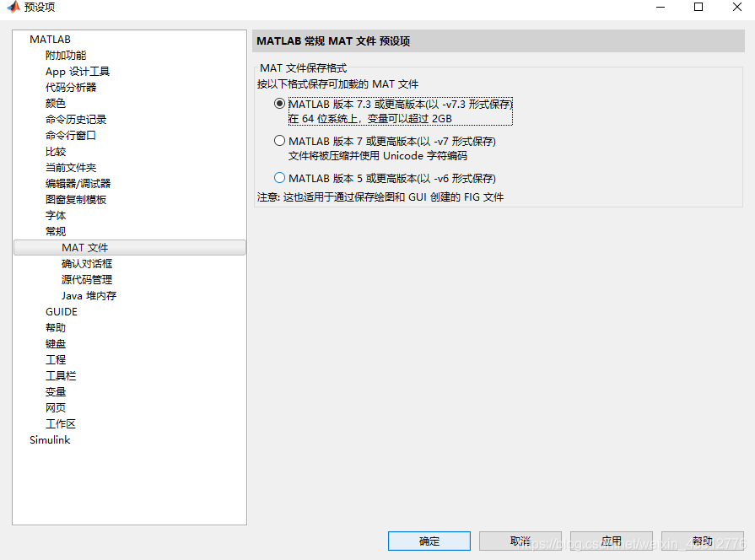
Task: Select MATLAB version 5 (-v6) save format
Action: pyautogui.click(x=279, y=178)
